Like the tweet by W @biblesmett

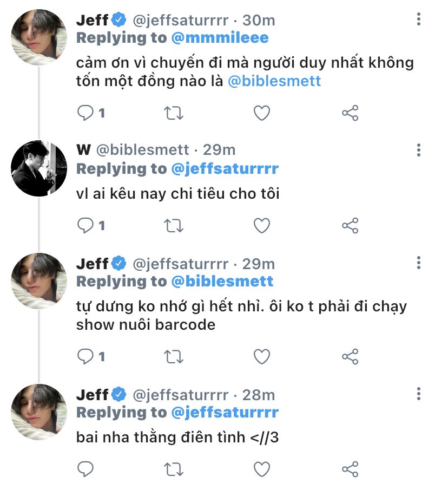point(262,225)
